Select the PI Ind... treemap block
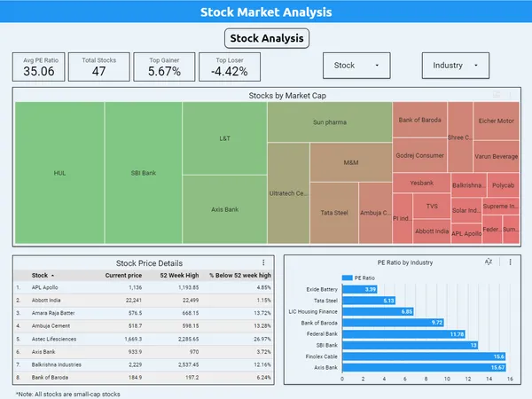532x399 pixels. click(403, 218)
